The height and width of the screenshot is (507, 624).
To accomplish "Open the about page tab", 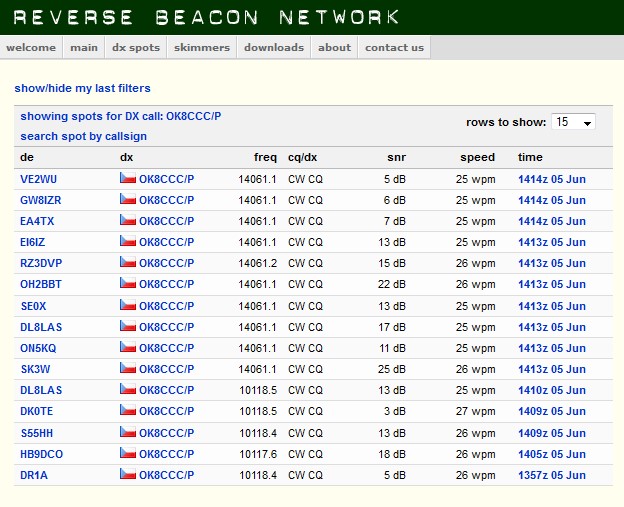I will (x=334, y=47).
